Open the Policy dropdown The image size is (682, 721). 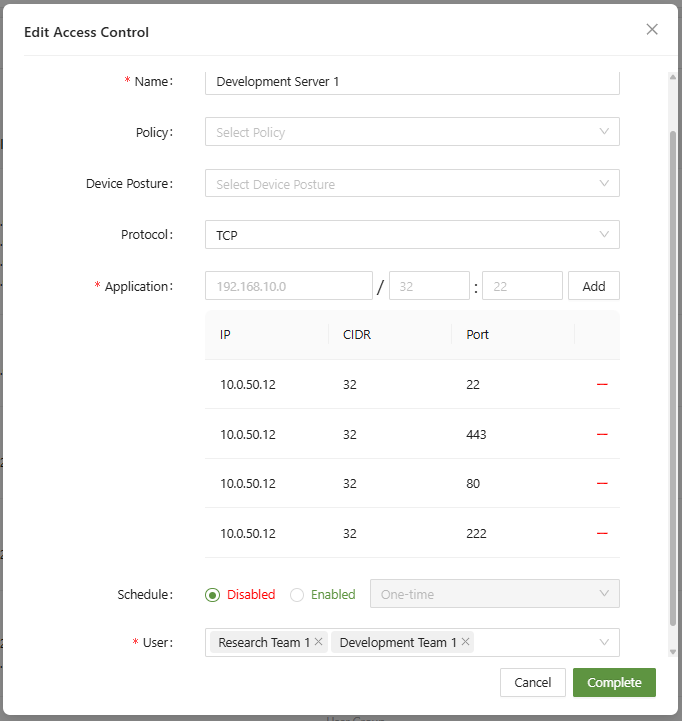click(412, 132)
